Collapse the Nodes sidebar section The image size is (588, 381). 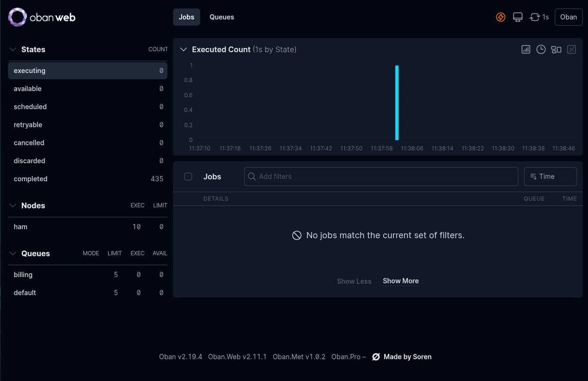point(13,205)
